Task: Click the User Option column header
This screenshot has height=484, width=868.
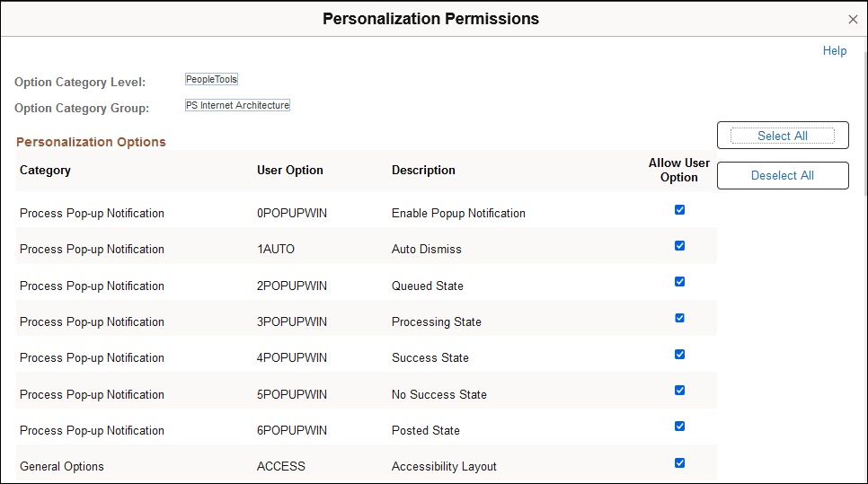Action: click(x=289, y=170)
